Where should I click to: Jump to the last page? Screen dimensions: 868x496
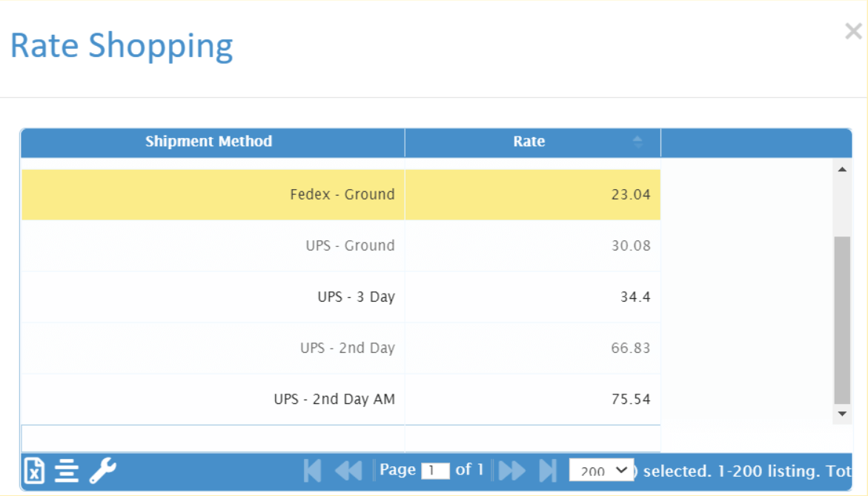548,471
